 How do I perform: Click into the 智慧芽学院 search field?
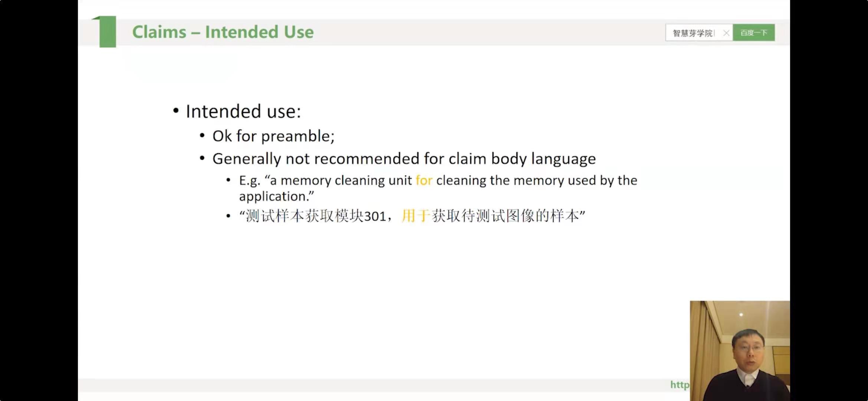[x=693, y=33]
